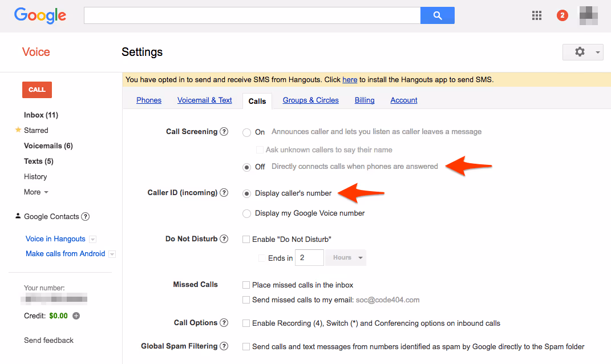Viewport: 611px width, 364px height.
Task: Open the Account tab
Action: point(404,100)
